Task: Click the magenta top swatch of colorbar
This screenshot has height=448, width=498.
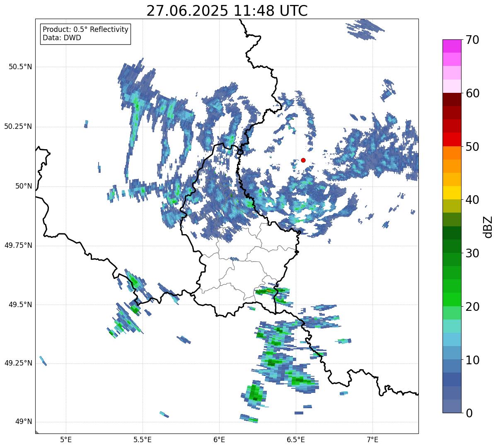Action: (x=452, y=46)
